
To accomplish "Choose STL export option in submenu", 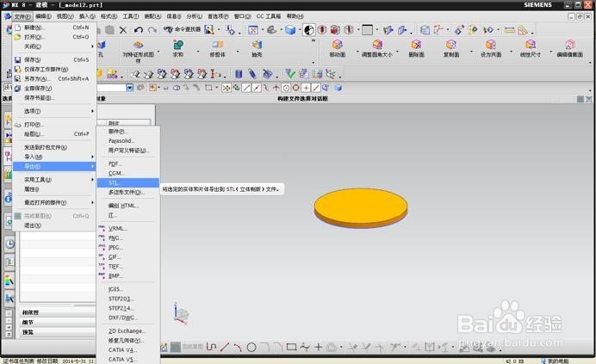I will tap(128, 182).
